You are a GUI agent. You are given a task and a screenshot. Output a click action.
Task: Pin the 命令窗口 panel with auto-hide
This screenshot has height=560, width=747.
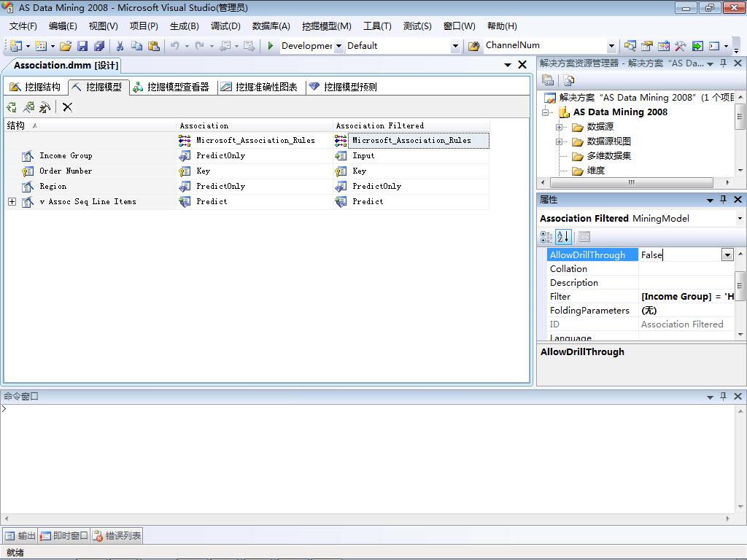click(723, 396)
